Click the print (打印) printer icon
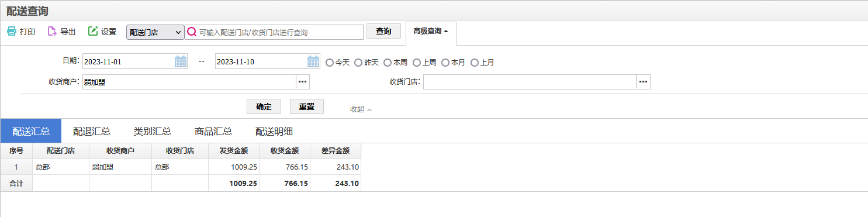 coord(11,32)
